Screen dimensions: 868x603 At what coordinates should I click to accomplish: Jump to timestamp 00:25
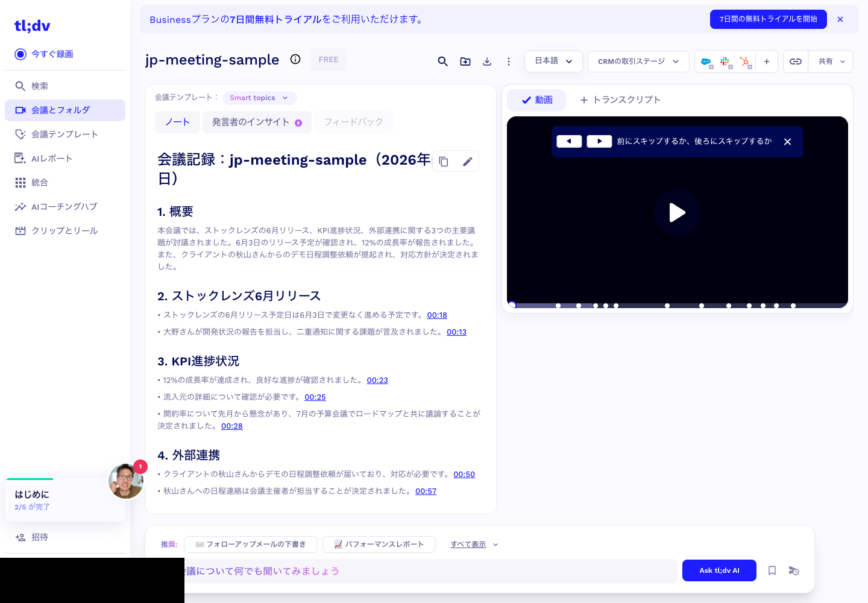coord(315,397)
